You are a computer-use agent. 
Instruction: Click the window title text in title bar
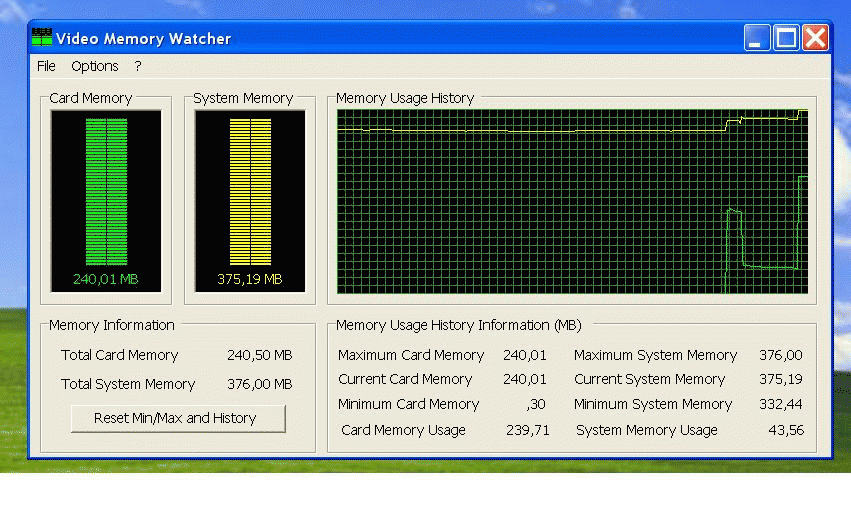pos(143,39)
